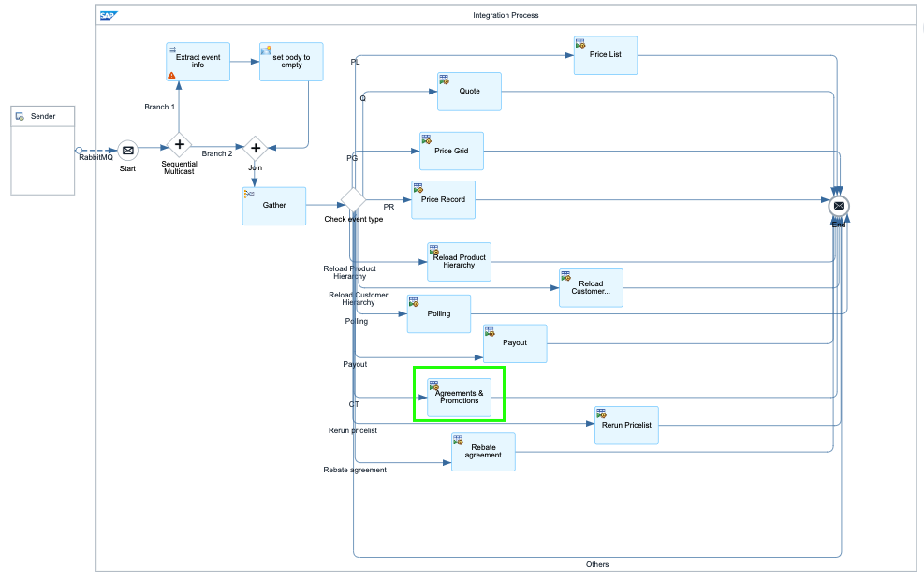
Task: Select the Price Grid step
Action: point(451,152)
